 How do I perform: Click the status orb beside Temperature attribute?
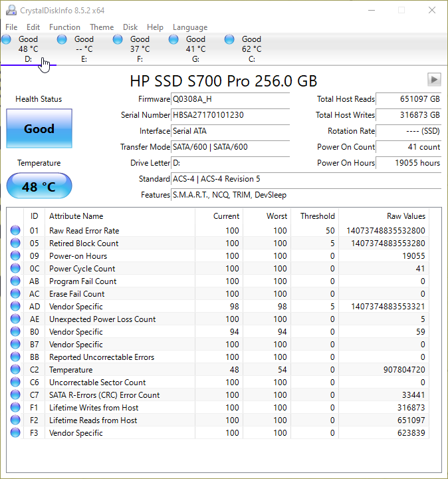click(x=15, y=370)
